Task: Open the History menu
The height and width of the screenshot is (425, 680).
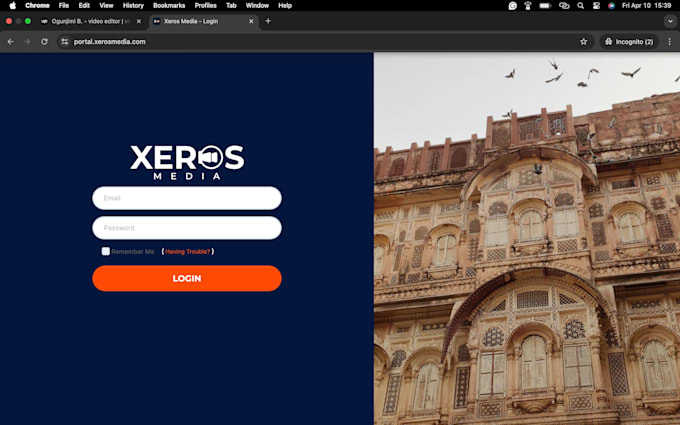Action: (133, 6)
